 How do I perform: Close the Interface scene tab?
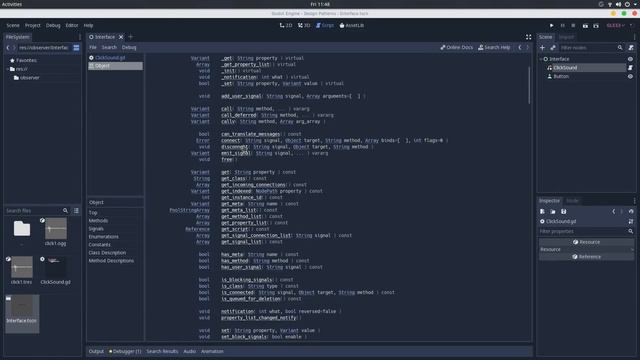point(121,37)
